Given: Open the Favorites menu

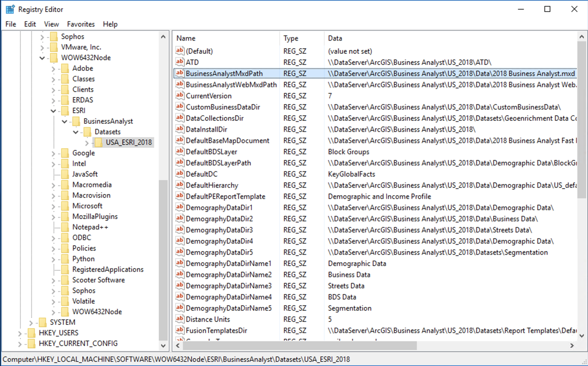Looking at the screenshot, I should tap(81, 24).
